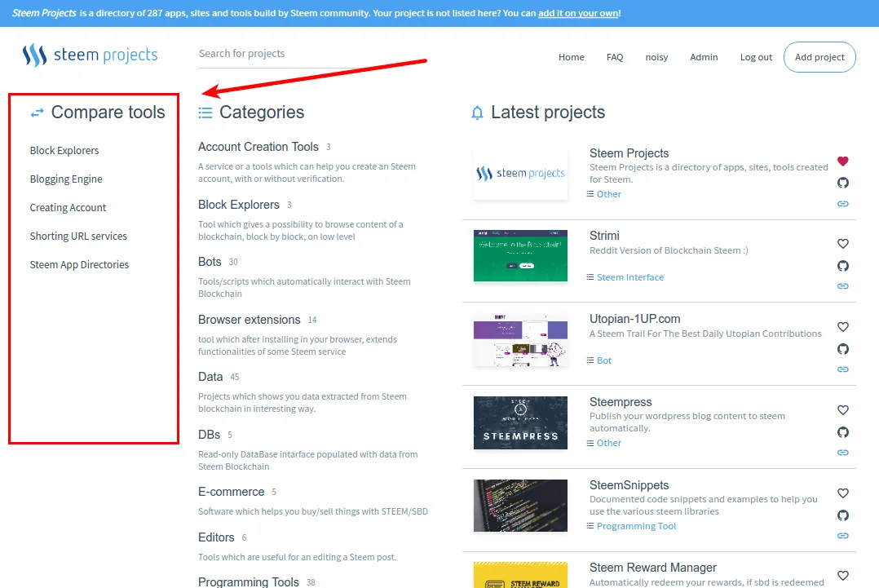The height and width of the screenshot is (588, 879).
Task: Click Programming Tool category tag
Action: [x=636, y=526]
